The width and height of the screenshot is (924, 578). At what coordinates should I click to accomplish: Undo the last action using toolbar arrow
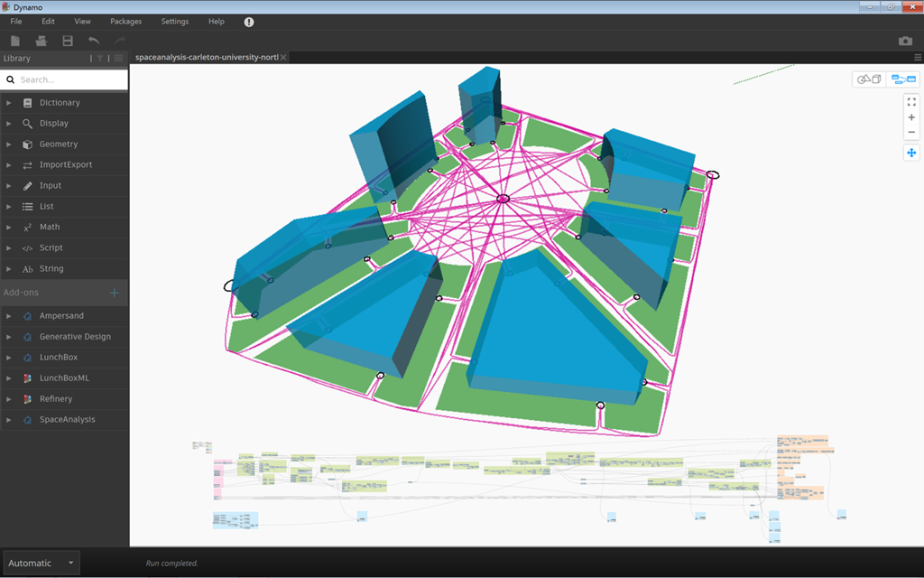[94, 41]
